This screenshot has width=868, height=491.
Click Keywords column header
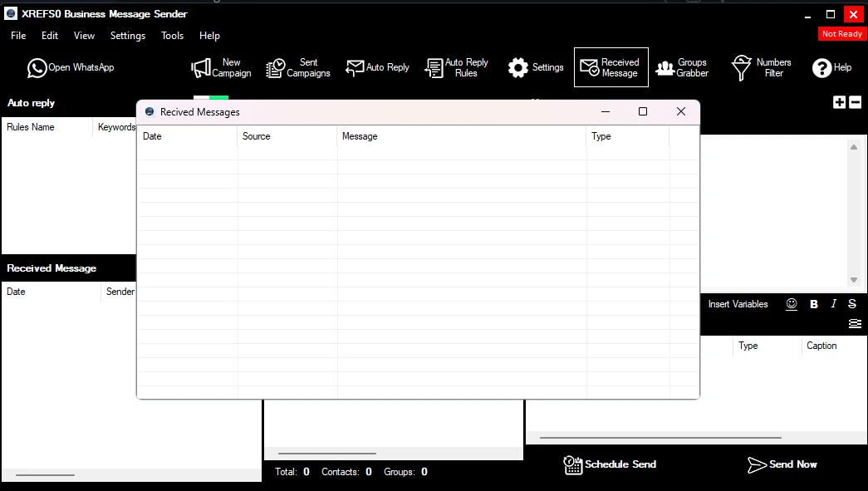pyautogui.click(x=116, y=127)
